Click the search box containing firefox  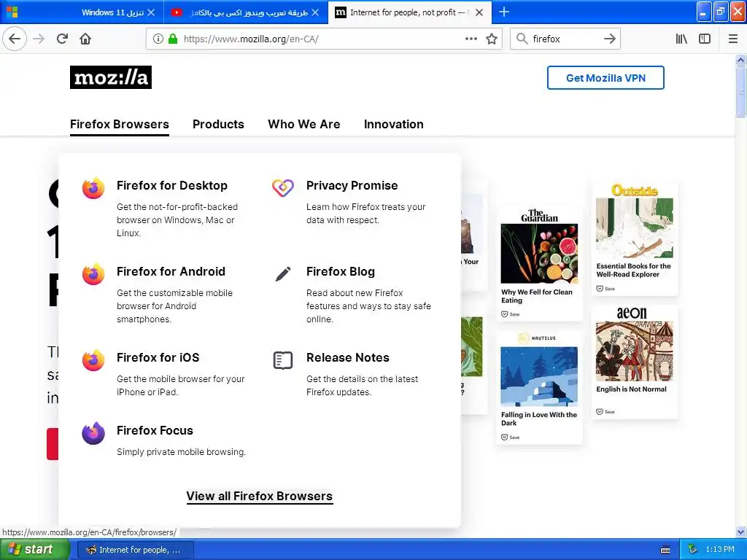[x=565, y=39]
